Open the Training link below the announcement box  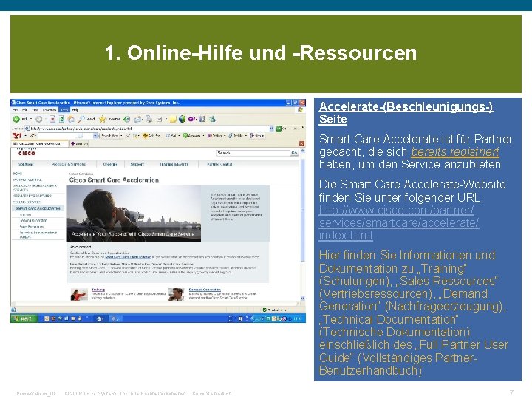click(x=98, y=290)
